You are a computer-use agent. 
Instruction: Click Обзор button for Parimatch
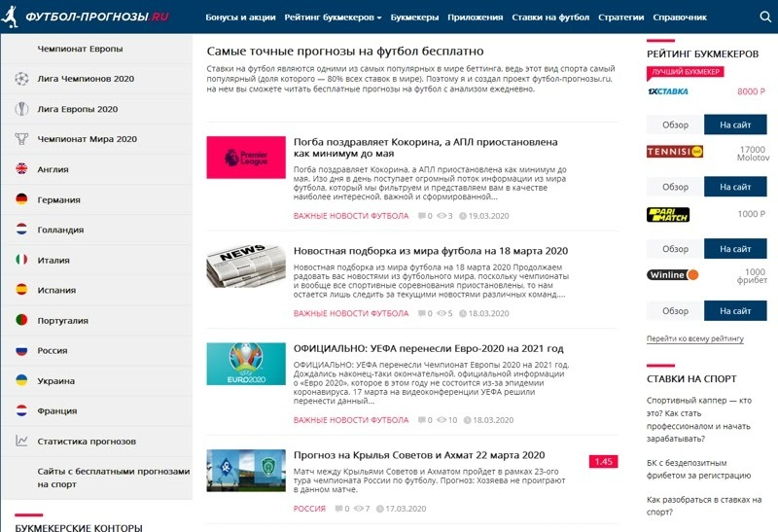pos(675,249)
